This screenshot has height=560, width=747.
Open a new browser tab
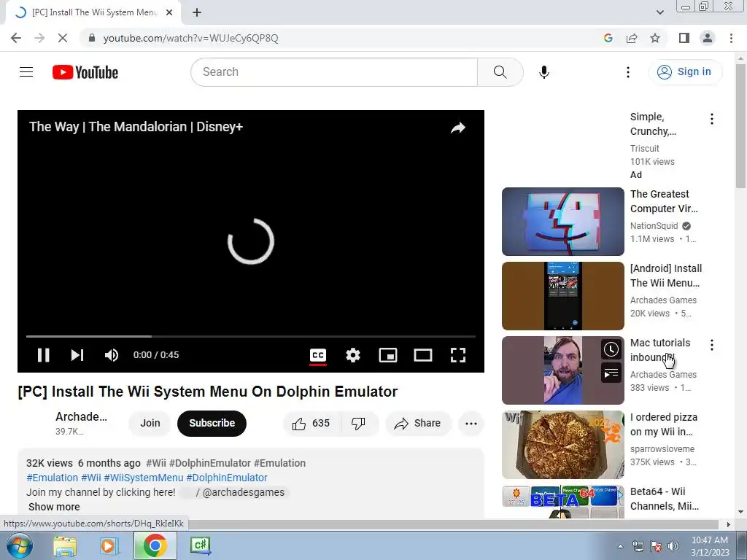tap(197, 13)
